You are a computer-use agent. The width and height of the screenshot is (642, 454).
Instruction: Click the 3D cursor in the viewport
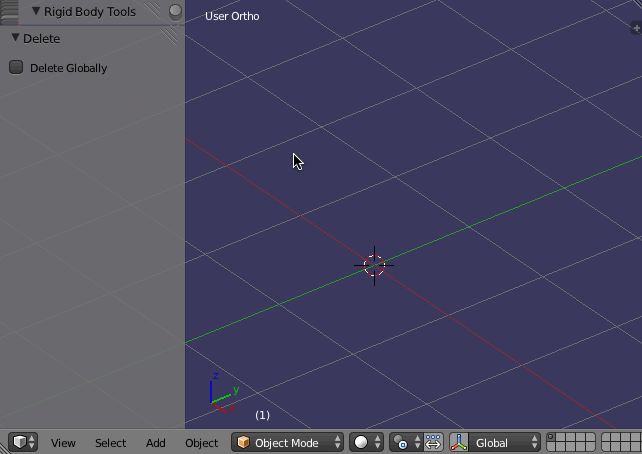pyautogui.click(x=374, y=265)
